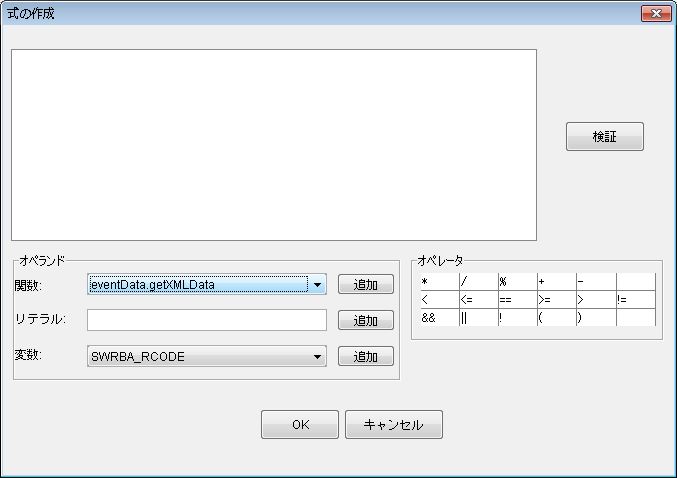The width and height of the screenshot is (677, 478).
Task: Insert the less-than-or-equal <= operator
Action: [479, 300]
